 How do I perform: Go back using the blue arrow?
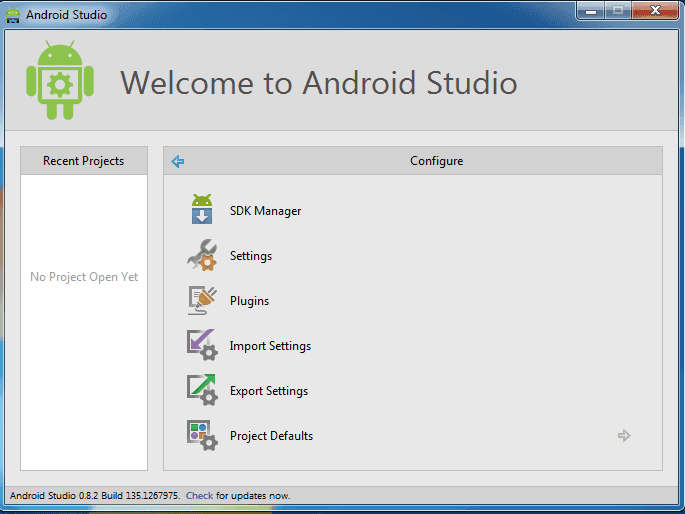[177, 162]
